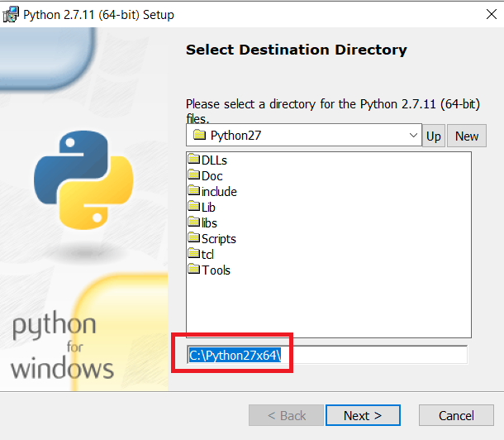Screen dimensions: 504x440
Task: Click the Scripts folder icon
Action: (194, 237)
